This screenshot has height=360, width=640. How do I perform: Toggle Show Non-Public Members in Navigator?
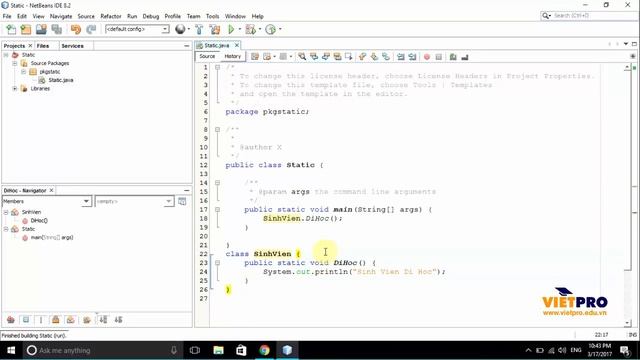(56, 320)
